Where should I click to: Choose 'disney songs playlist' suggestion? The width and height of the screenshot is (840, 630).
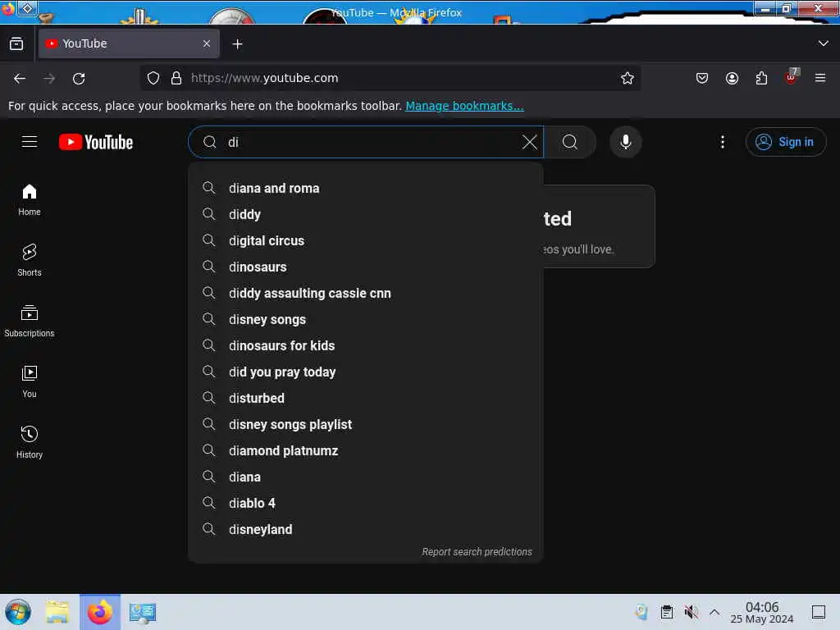(x=366, y=424)
